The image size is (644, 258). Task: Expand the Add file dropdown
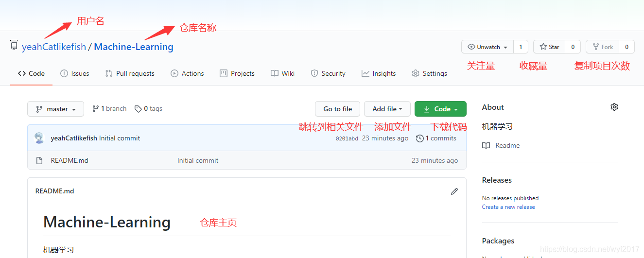click(387, 109)
